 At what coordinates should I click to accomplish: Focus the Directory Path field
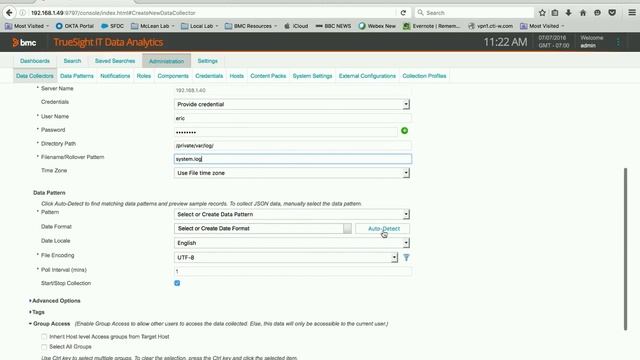tap(293, 145)
